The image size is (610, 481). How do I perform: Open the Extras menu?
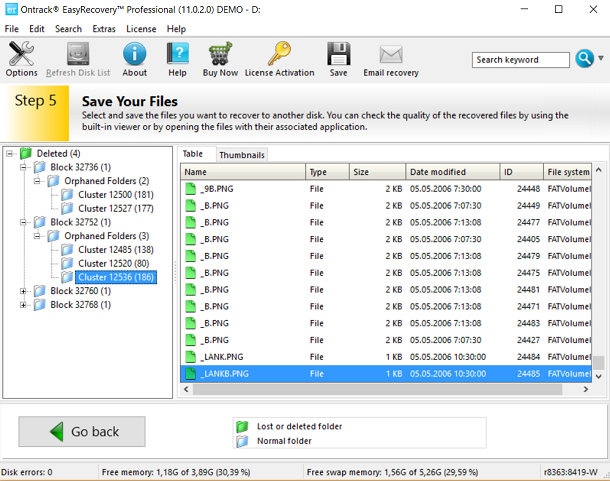point(104,29)
